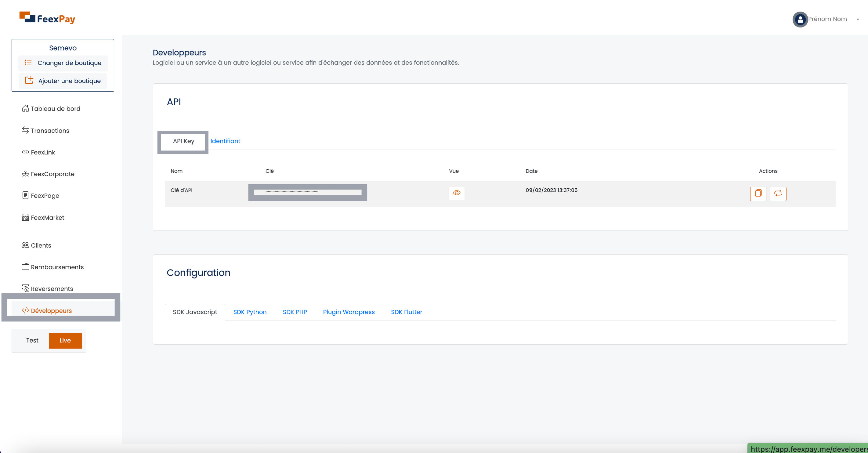Regenerate the API key
The width and height of the screenshot is (868, 453).
point(778,194)
